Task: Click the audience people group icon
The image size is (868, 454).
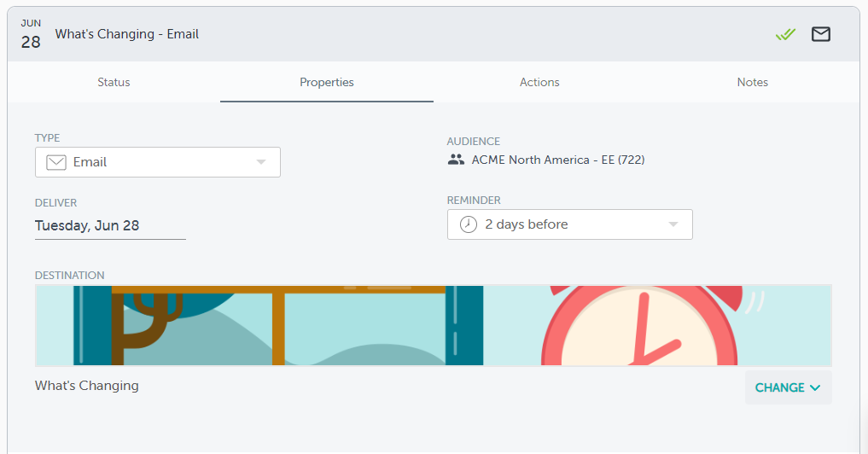Action: click(x=456, y=160)
